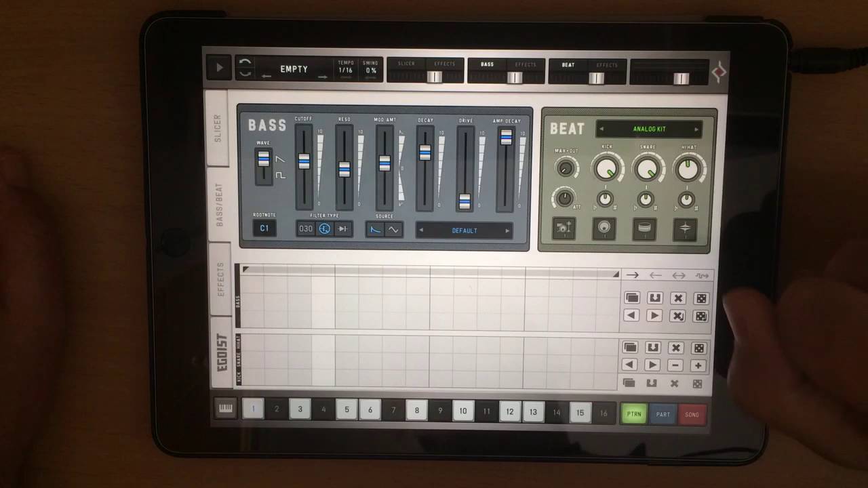868x488 pixels.
Task: Go to previous preset via left arrow beside EMPTY
Action: 267,76
